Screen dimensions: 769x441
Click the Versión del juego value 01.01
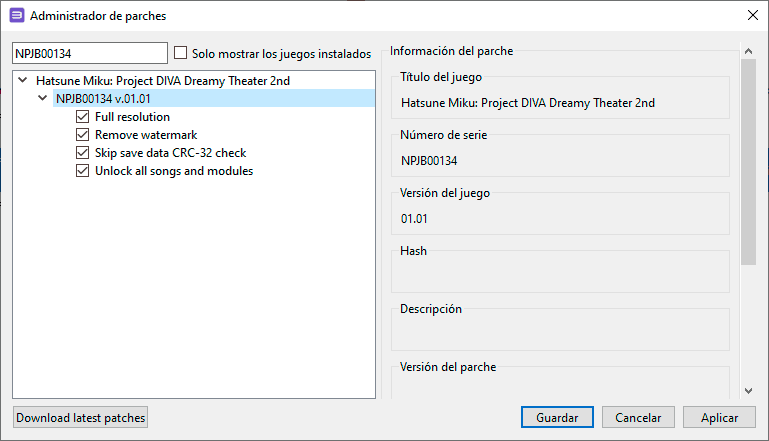[414, 219]
